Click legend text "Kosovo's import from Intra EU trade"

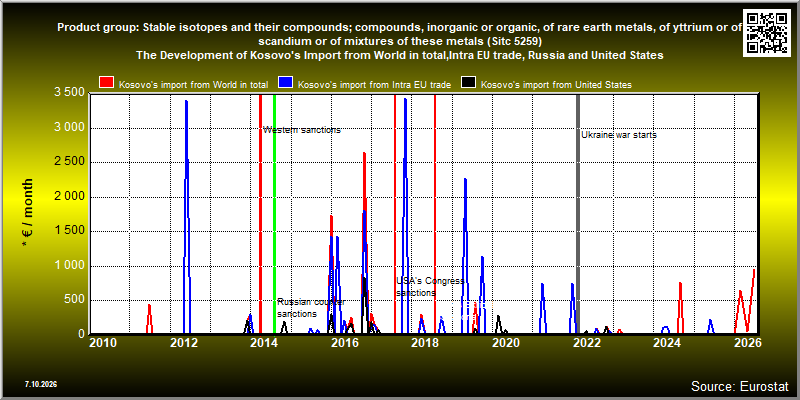pos(374,85)
